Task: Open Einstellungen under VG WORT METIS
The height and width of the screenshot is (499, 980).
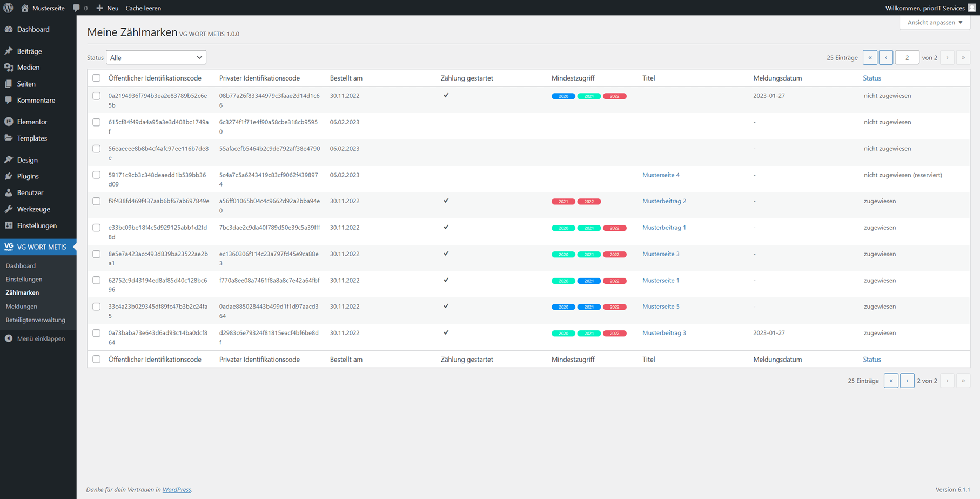Action: coord(24,279)
